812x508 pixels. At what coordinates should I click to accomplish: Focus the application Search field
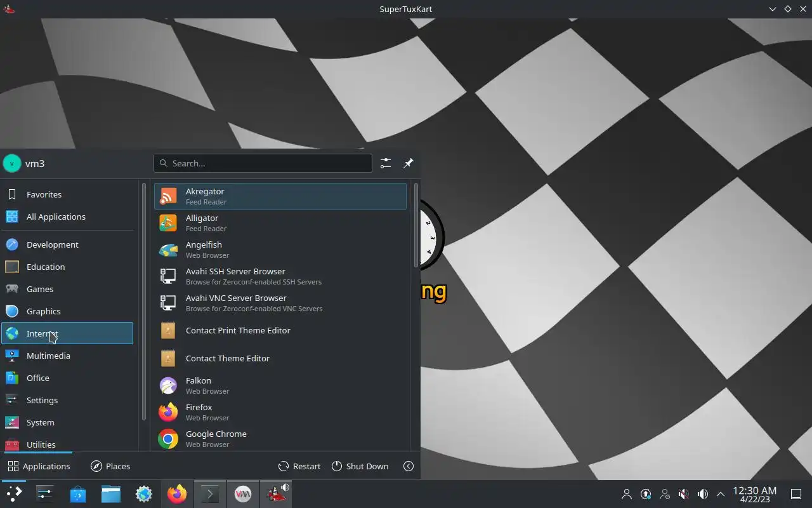pos(263,163)
